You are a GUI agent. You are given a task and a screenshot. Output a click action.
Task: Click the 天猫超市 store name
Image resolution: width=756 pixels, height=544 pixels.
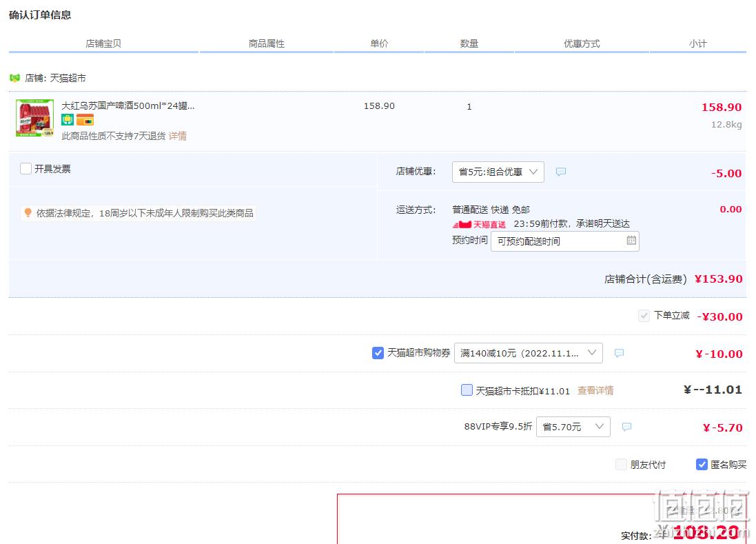coord(68,78)
